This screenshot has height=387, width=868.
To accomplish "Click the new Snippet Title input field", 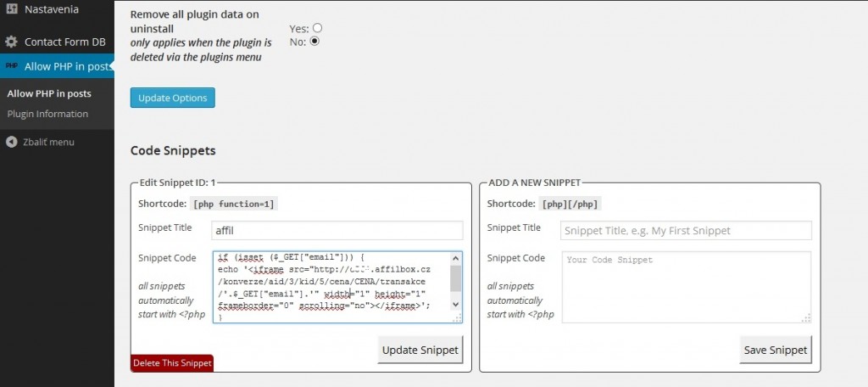I will pos(686,230).
